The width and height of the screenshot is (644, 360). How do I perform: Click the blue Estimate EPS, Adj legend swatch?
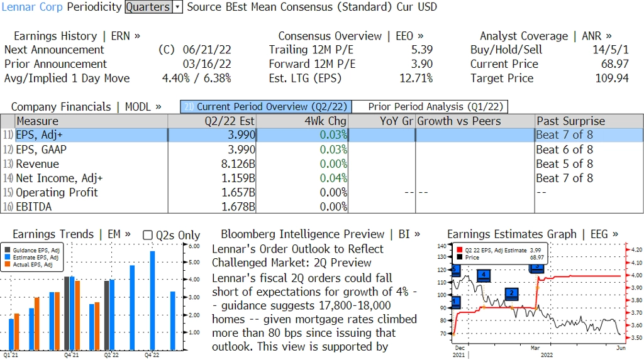coord(8,258)
